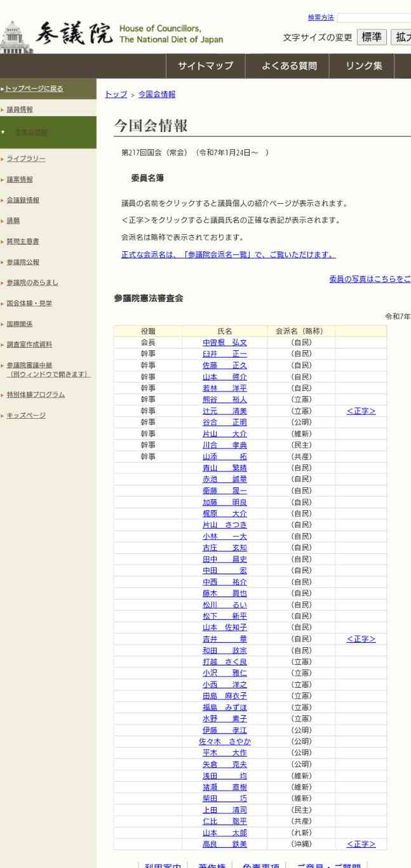Open 和田 政宗's profile link
Image resolution: width=411 pixels, height=868 pixels.
click(x=224, y=650)
